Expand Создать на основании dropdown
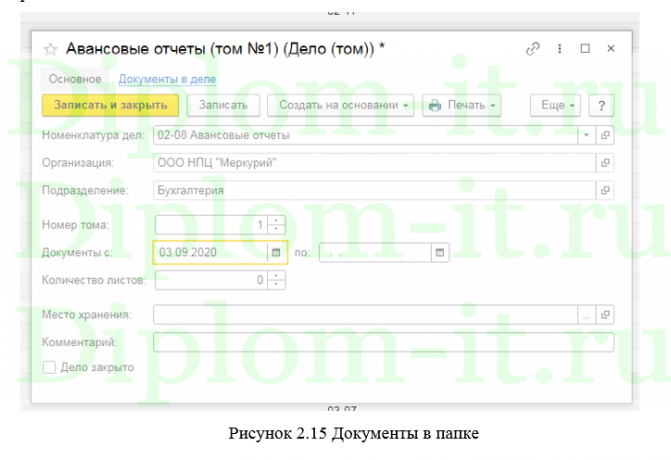 point(341,105)
